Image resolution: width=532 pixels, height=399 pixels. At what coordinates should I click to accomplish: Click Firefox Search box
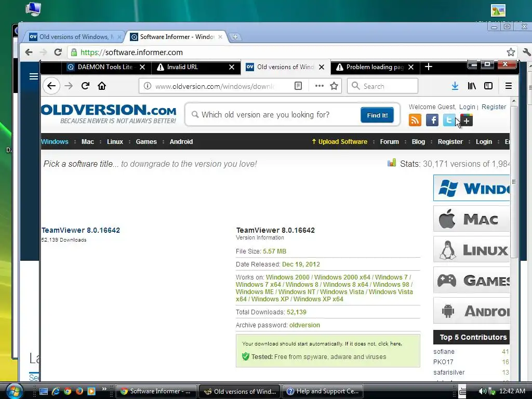382,86
